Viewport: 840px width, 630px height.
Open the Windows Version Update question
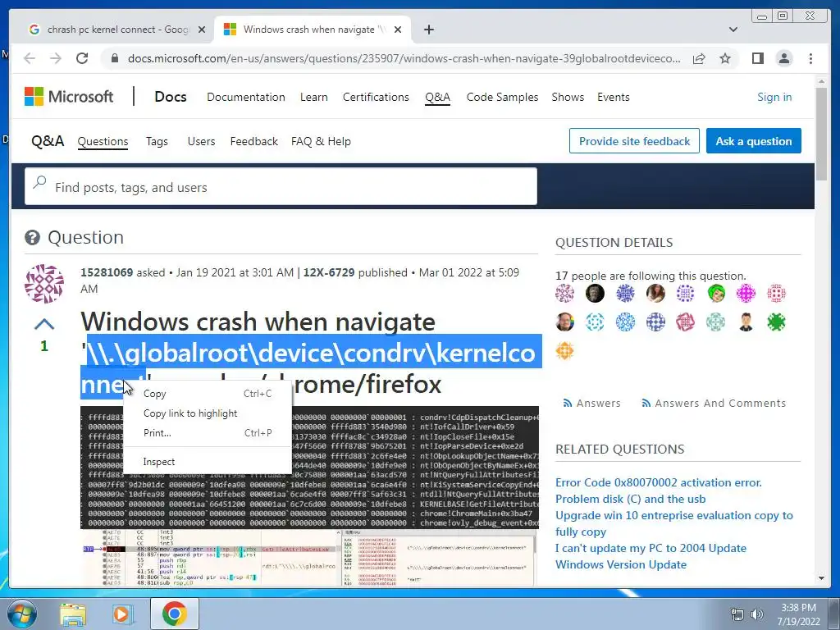(x=621, y=564)
